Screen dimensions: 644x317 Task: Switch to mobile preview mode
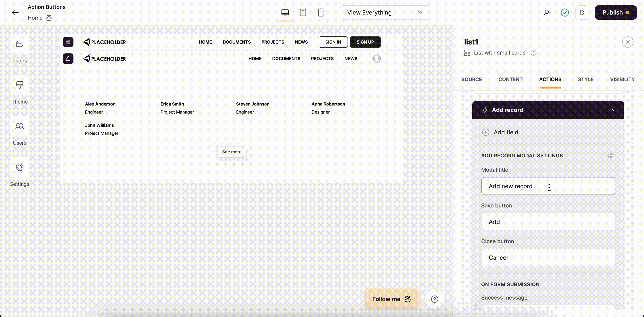click(321, 12)
